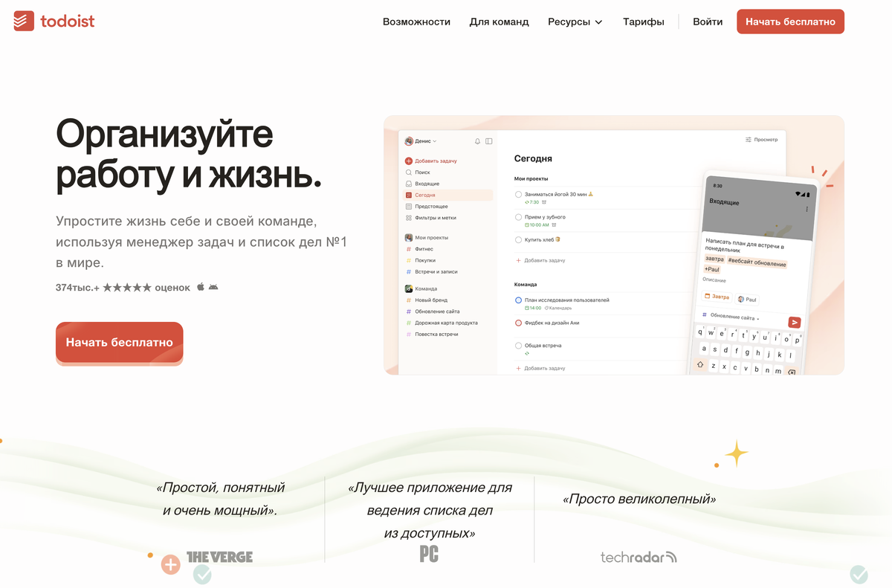The width and height of the screenshot is (892, 588).
Task: Click the Календарь label on the task
Action: tap(558, 308)
